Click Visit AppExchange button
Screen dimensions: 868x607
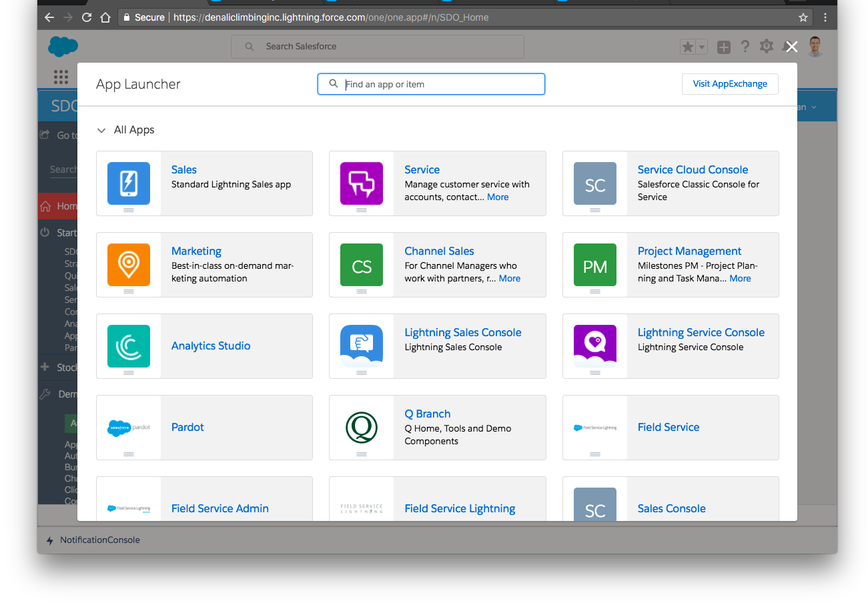(730, 84)
